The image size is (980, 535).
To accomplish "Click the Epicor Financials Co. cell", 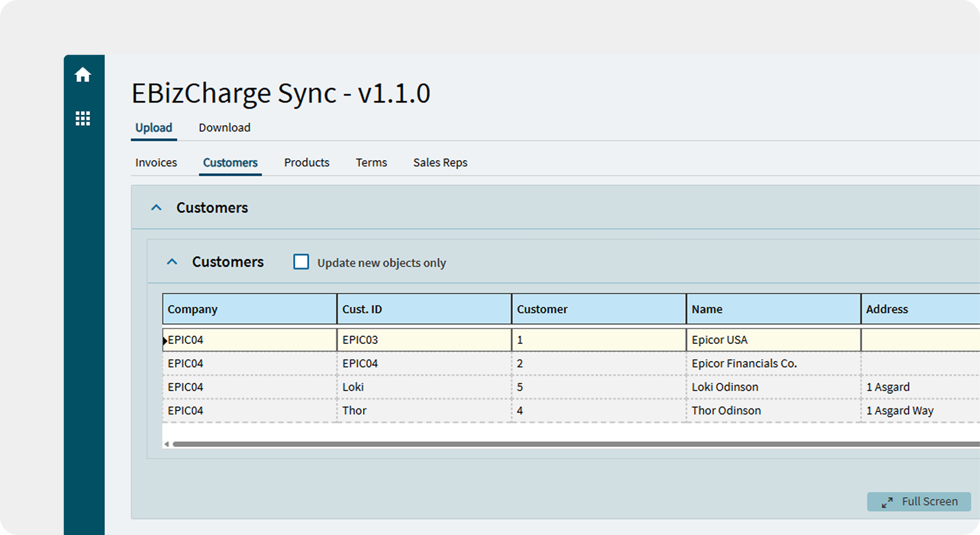I will (x=774, y=363).
